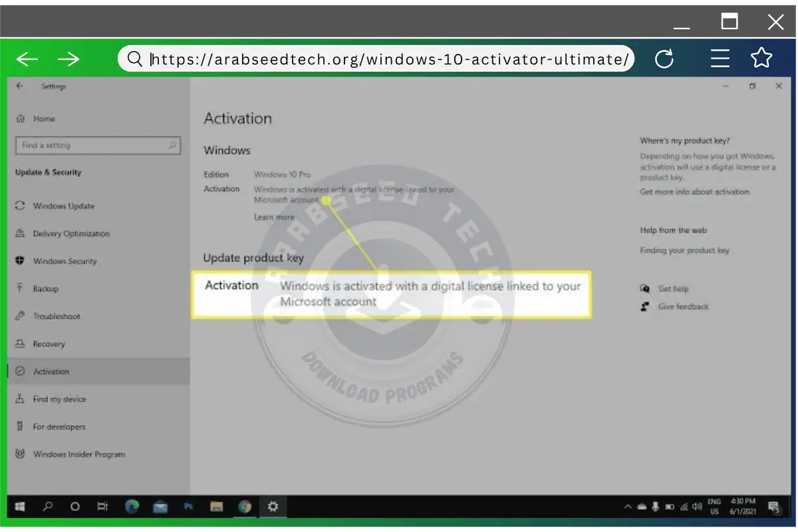Launch Microsoft Edge from taskbar

132,507
